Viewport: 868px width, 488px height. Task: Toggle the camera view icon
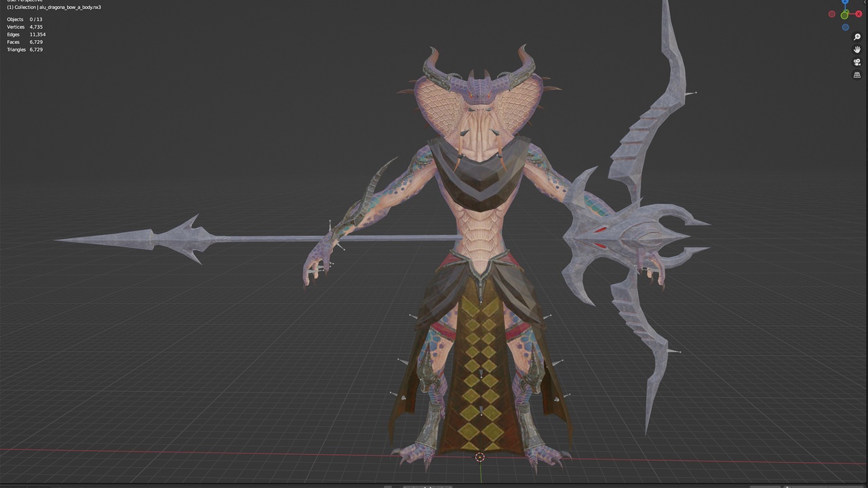(x=857, y=62)
